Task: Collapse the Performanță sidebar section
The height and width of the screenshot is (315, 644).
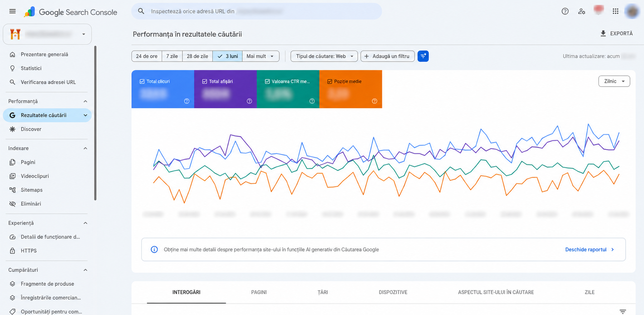Action: 85,101
